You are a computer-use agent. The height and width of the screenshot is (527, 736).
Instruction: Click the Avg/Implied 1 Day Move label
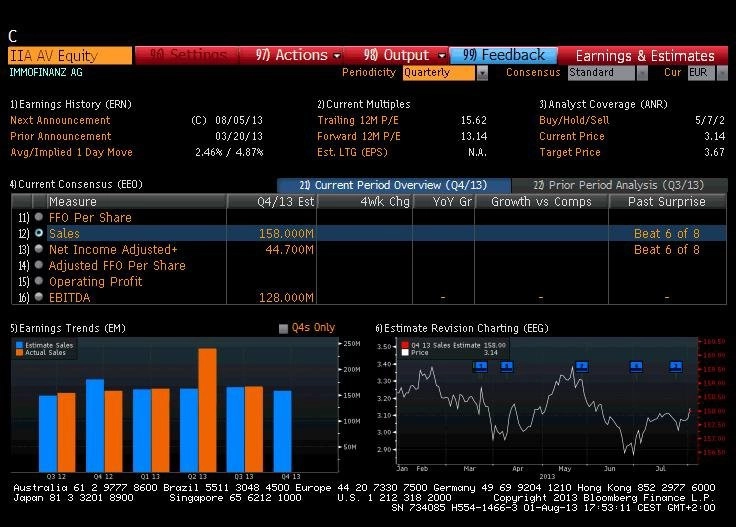(x=71, y=153)
